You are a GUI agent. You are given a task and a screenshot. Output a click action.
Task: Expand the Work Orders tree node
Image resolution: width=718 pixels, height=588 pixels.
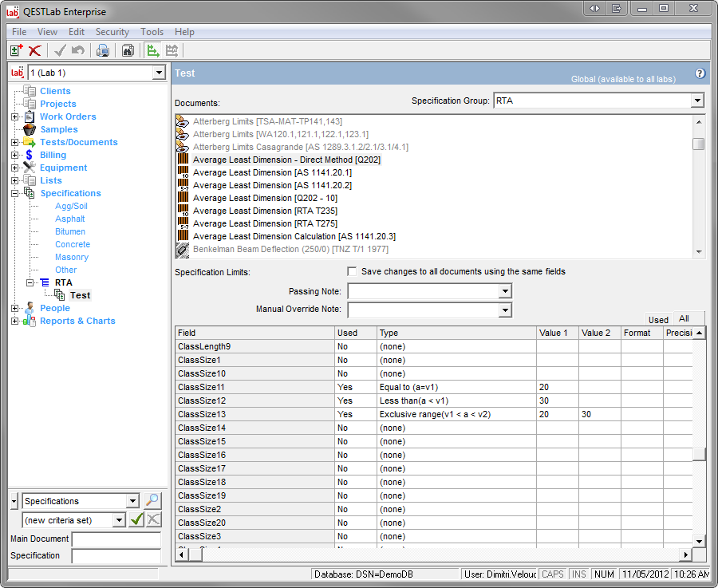coord(14,117)
